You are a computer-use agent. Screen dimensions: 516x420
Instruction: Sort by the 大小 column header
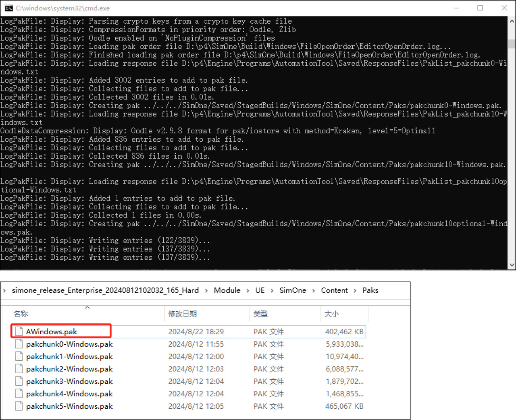(x=331, y=314)
